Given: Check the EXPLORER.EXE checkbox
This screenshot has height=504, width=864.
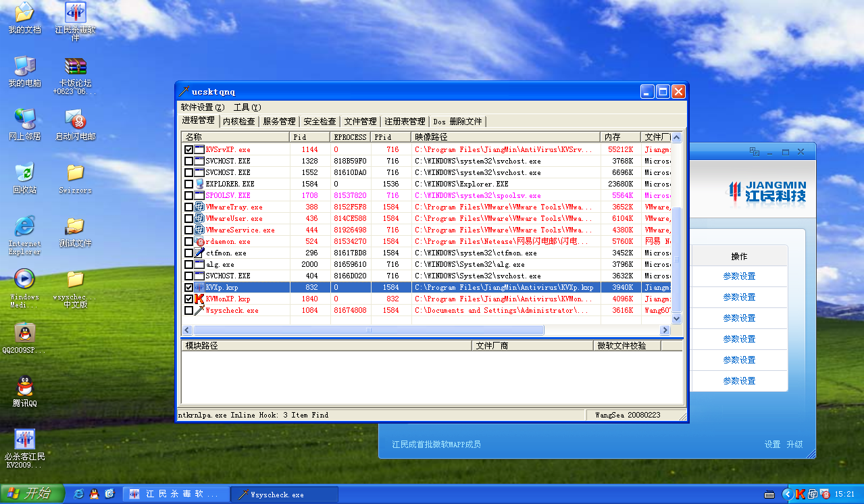Looking at the screenshot, I should click(x=188, y=184).
